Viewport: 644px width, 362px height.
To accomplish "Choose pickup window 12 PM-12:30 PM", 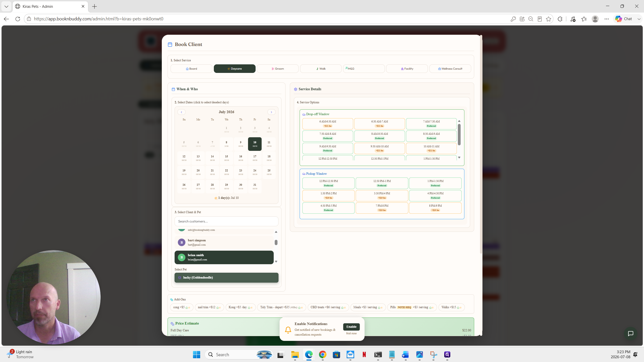I will pyautogui.click(x=328, y=183).
